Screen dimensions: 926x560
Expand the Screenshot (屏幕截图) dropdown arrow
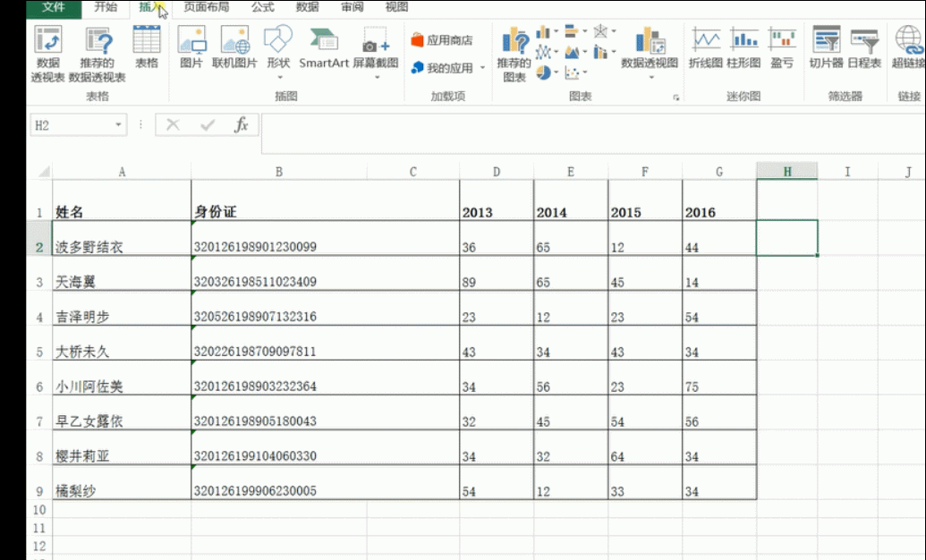[377, 78]
